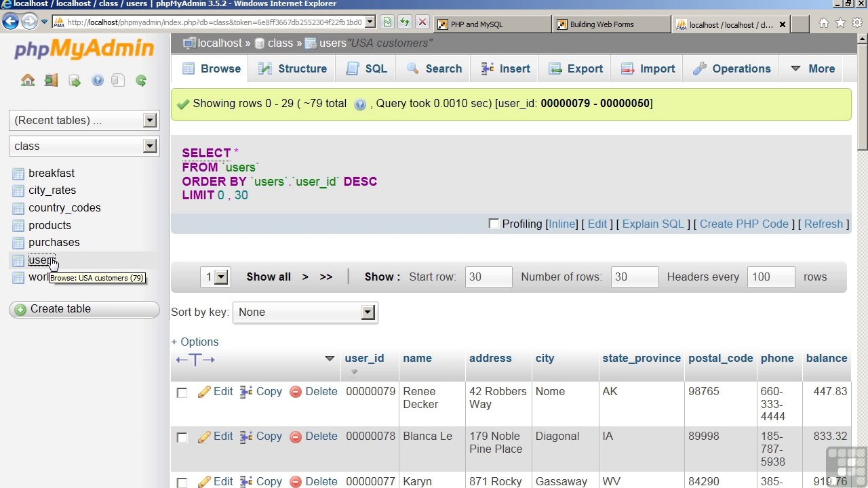Switch to the Search tab

coord(434,68)
